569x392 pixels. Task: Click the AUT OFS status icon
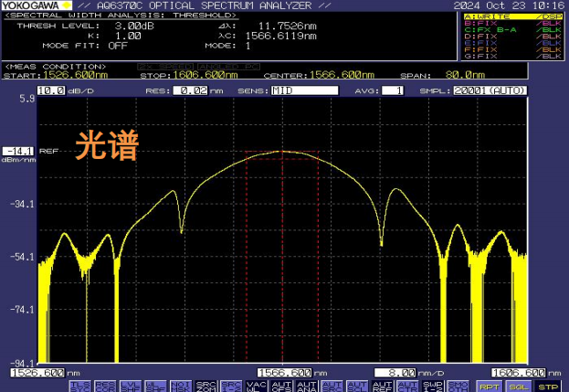pos(279,387)
